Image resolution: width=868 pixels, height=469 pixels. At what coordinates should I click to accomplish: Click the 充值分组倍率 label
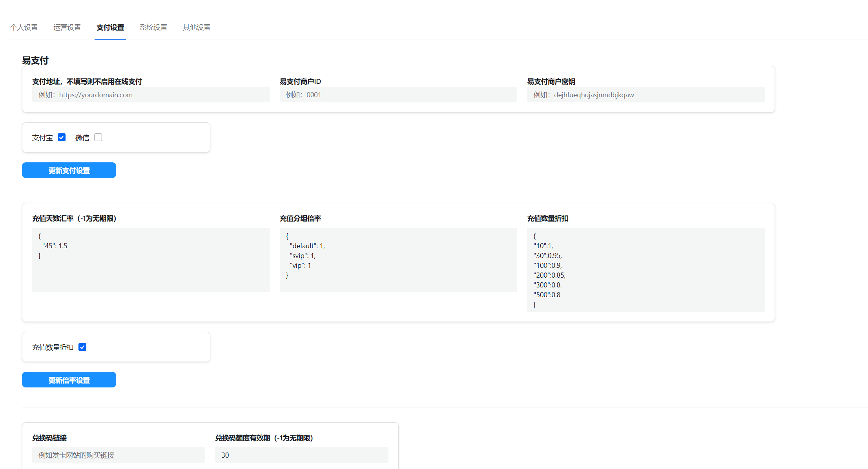point(301,218)
